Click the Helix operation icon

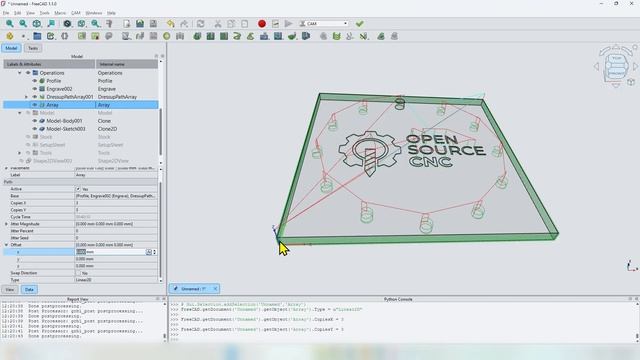point(237,36)
